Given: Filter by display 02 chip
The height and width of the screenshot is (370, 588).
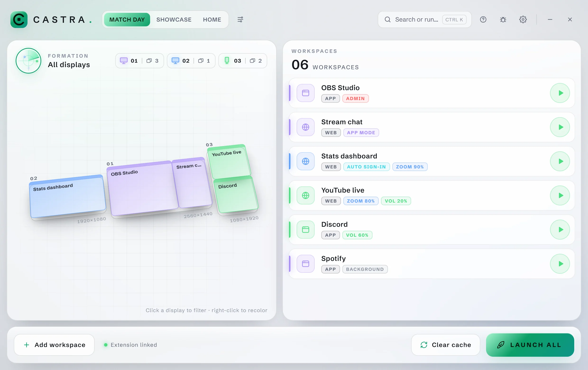Looking at the screenshot, I should pyautogui.click(x=191, y=60).
